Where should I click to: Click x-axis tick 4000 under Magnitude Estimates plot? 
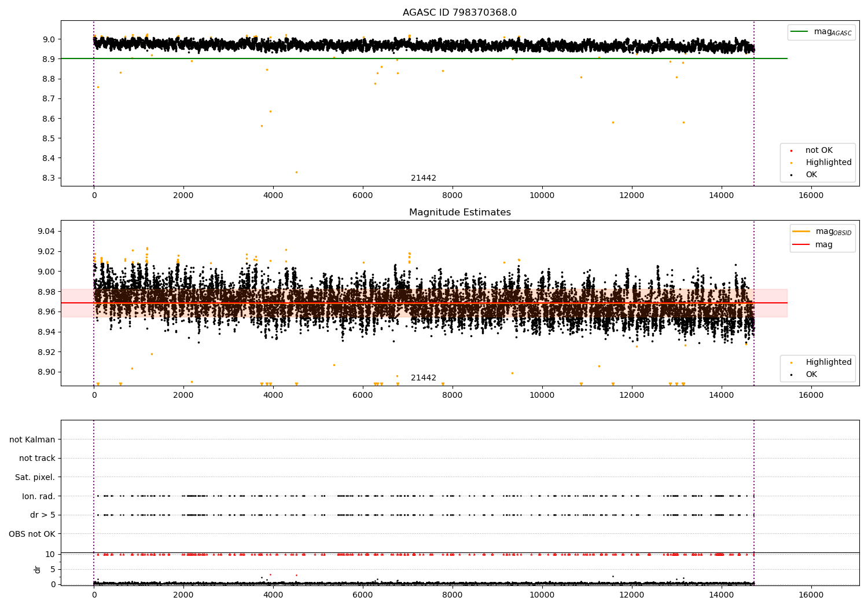point(273,395)
